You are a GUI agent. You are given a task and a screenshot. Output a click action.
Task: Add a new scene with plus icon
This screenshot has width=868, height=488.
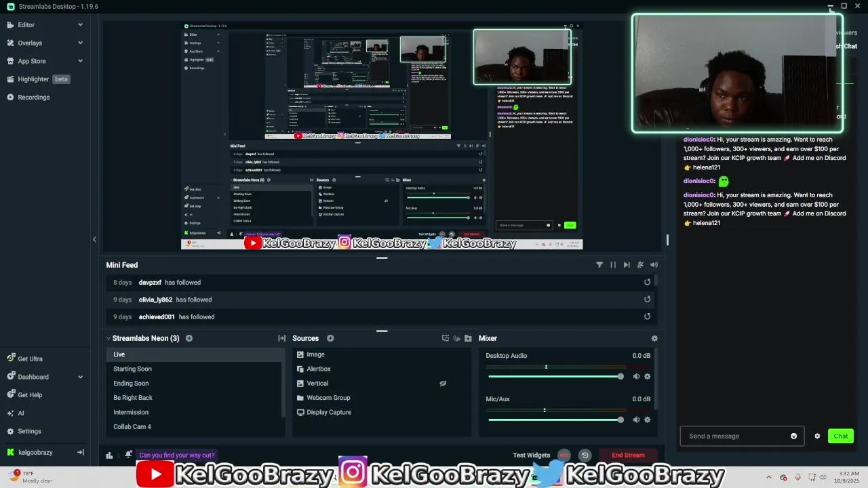click(189, 338)
